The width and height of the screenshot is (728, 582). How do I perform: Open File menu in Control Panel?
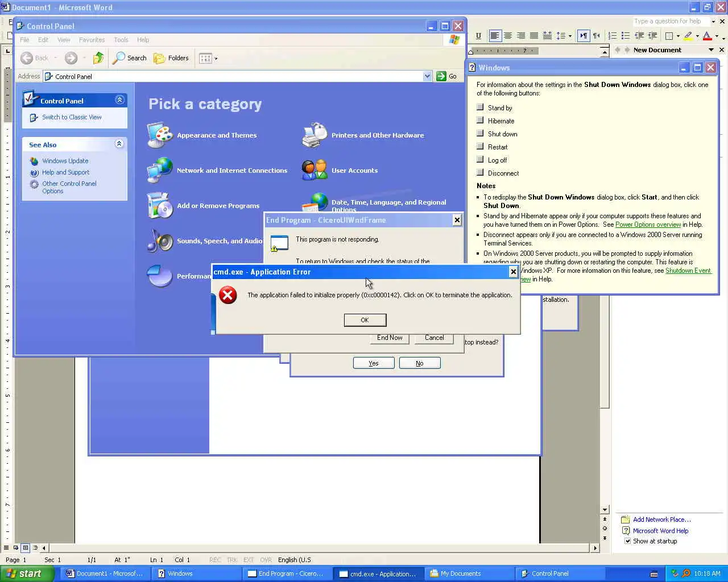(24, 40)
